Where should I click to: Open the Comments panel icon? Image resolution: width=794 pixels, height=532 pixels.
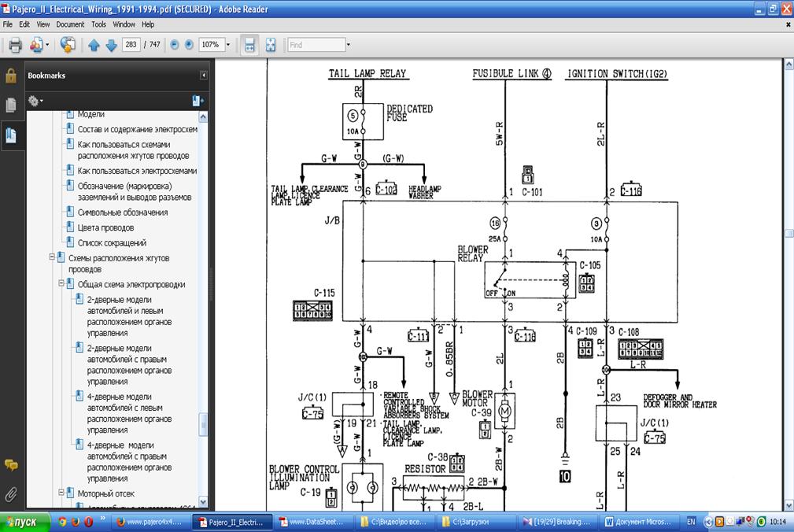click(11, 465)
